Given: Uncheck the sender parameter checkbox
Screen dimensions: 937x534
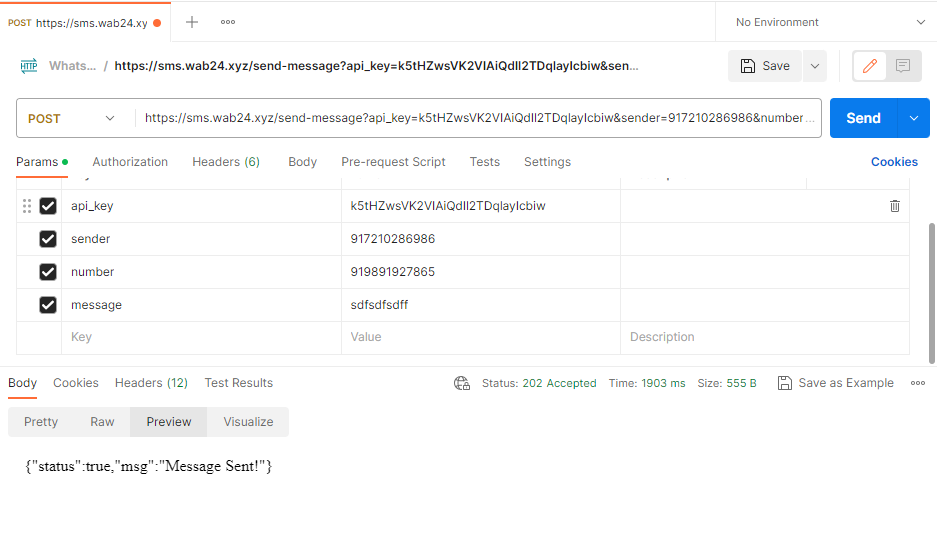Looking at the screenshot, I should 48,239.
